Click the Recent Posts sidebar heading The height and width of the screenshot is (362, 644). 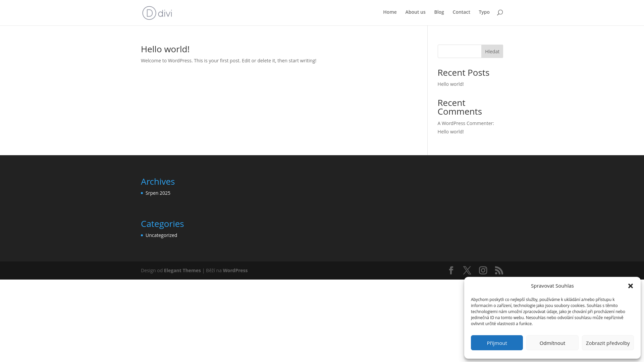(463, 73)
